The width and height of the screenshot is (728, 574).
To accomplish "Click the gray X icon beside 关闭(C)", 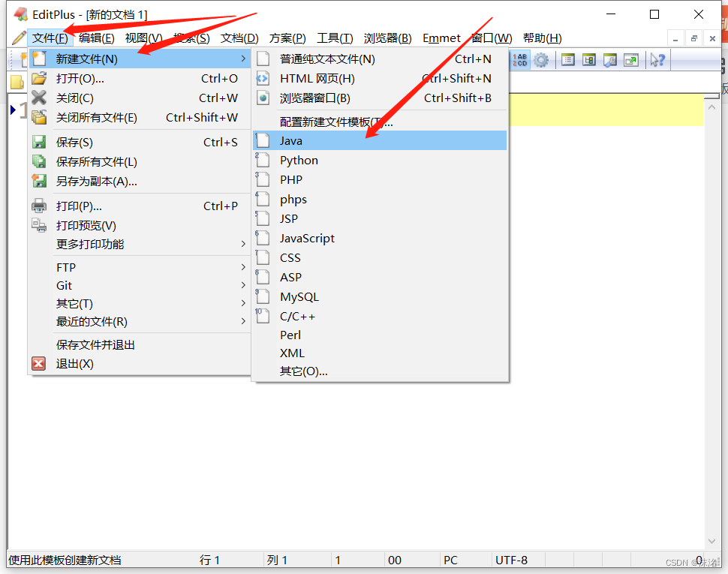I will coord(39,98).
